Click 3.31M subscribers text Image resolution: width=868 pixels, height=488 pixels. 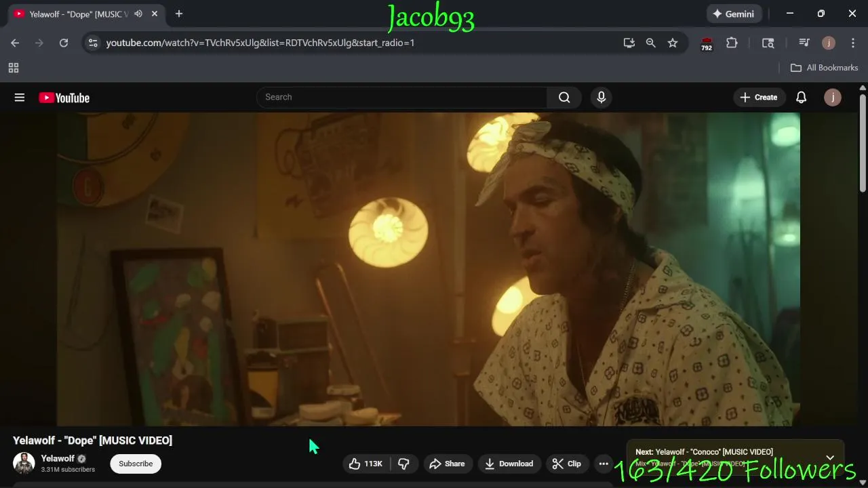68,470
